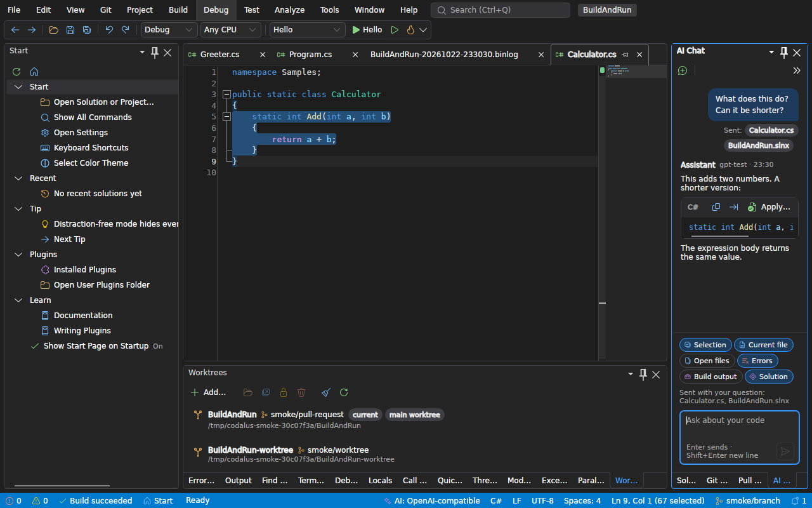Save the current file using the toolbar disk icon

tap(70, 30)
